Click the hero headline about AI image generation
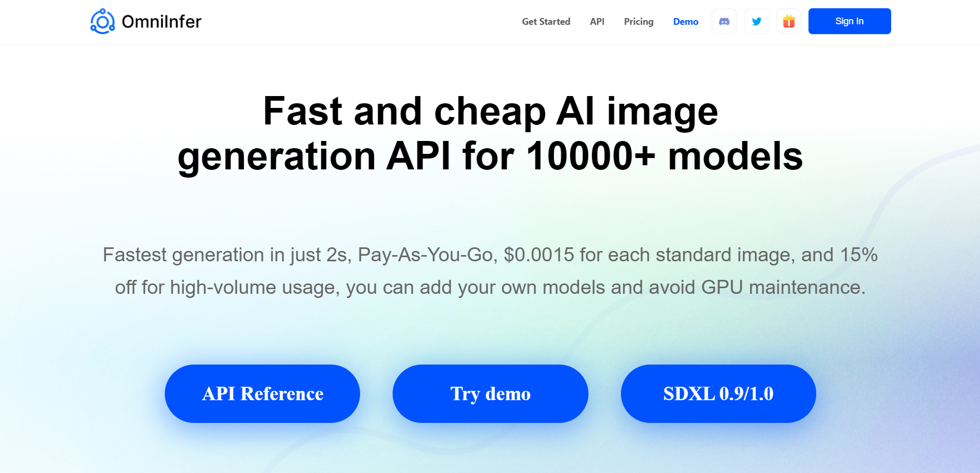The width and height of the screenshot is (980, 473). point(490,133)
